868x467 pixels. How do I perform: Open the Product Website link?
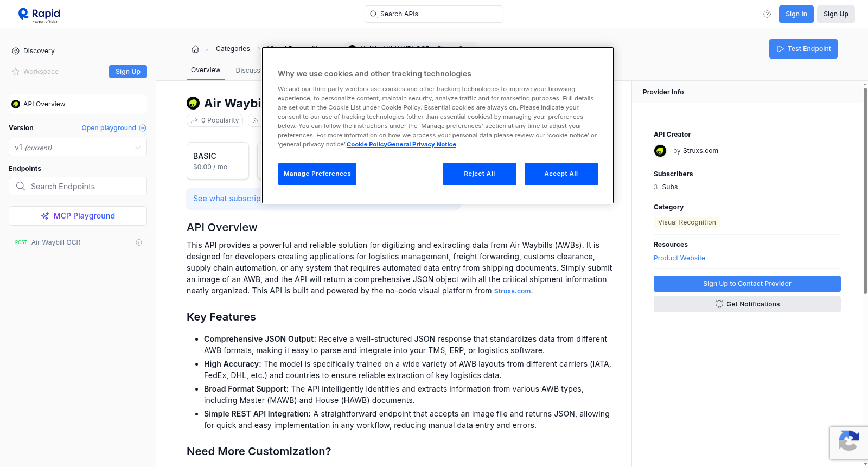pyautogui.click(x=679, y=258)
